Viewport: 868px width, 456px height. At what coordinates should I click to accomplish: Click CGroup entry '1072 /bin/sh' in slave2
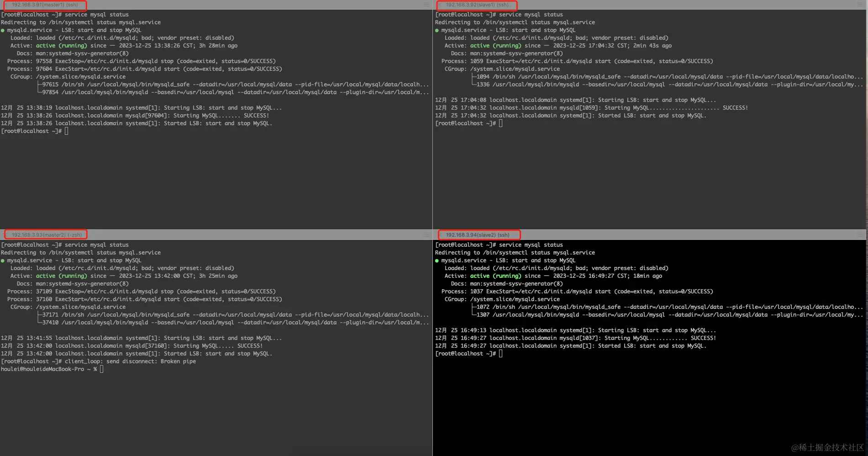click(x=668, y=307)
